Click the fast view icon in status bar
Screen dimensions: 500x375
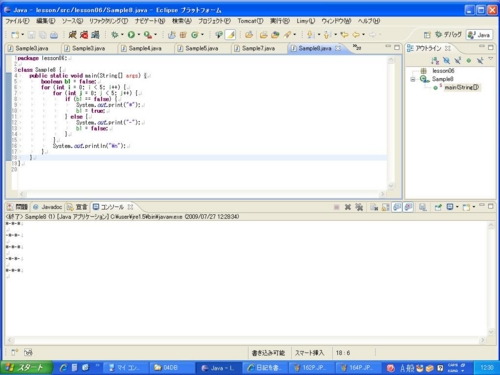tap(15, 352)
